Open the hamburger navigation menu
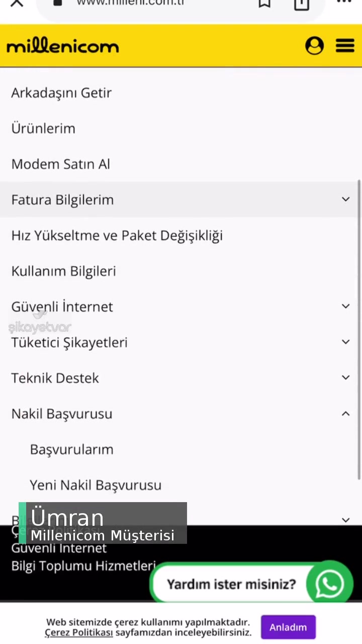Image resolution: width=362 pixels, height=644 pixels. 345,45
